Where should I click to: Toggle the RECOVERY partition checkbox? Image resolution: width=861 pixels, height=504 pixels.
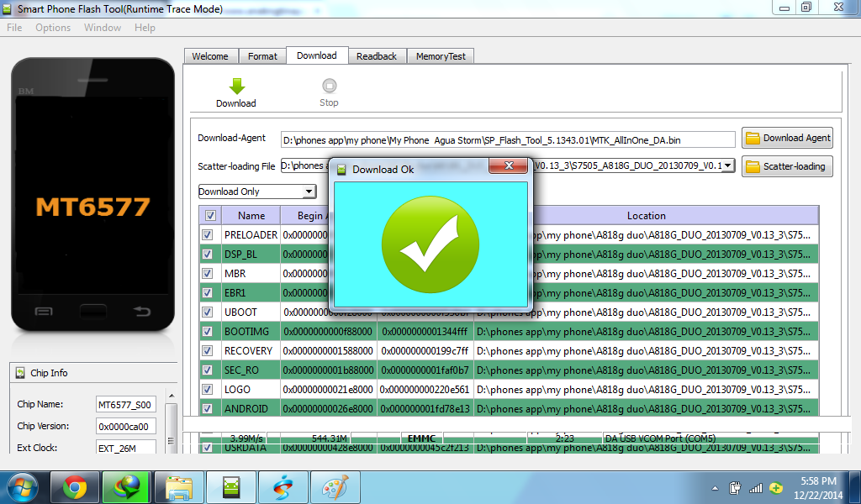[208, 350]
